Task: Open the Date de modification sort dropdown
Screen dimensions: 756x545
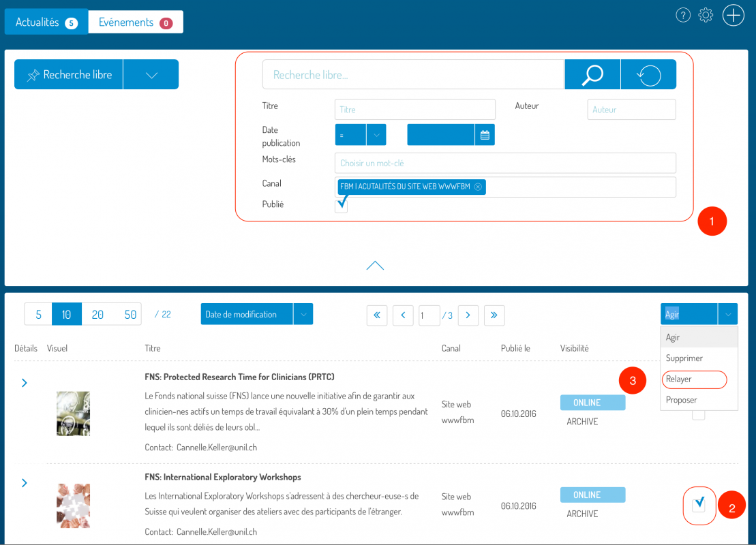Action: (303, 315)
